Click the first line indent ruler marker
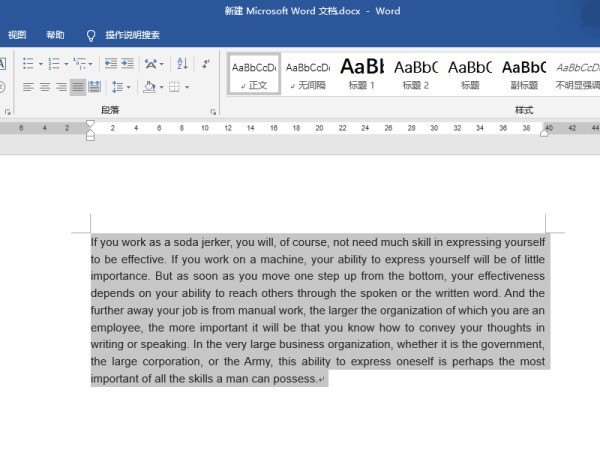 90,124
